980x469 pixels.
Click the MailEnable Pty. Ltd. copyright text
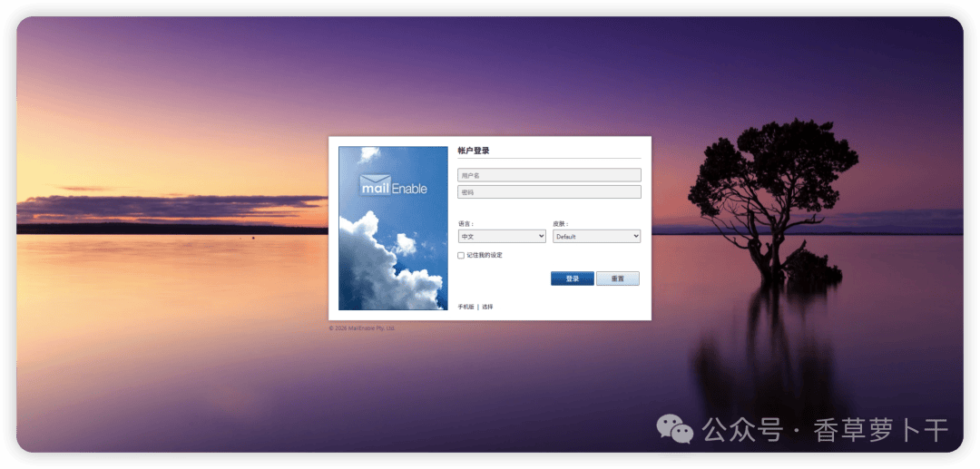point(362,327)
